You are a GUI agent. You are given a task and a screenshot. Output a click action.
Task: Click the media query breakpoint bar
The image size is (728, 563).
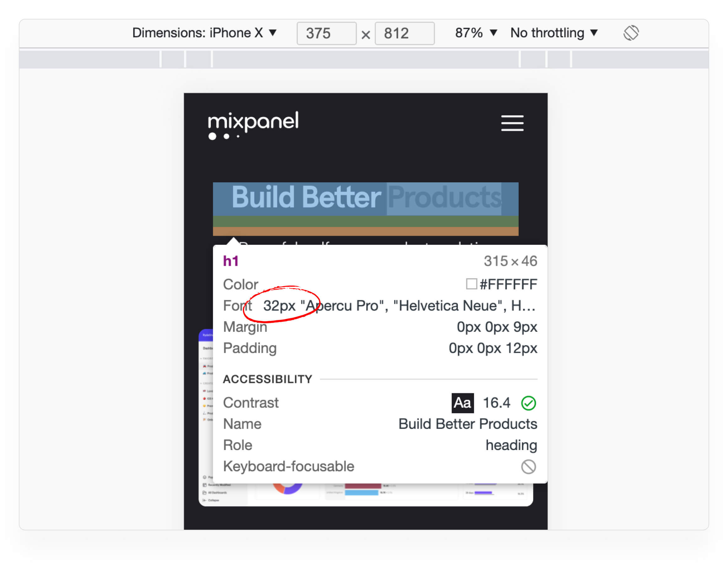pos(365,60)
